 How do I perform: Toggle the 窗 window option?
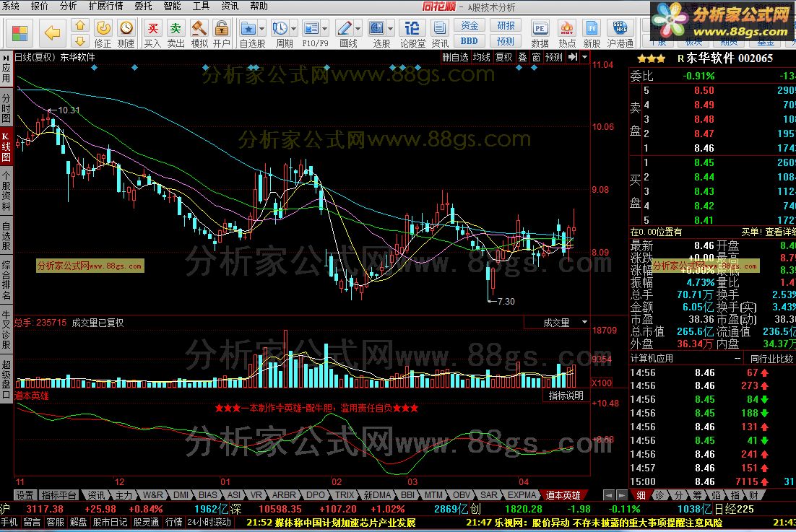536,57
